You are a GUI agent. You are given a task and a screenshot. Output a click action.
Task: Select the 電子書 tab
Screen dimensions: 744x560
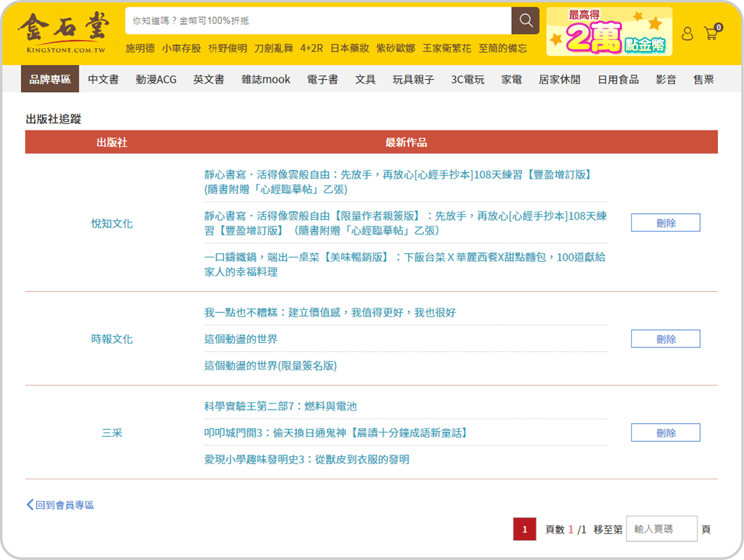pos(322,79)
